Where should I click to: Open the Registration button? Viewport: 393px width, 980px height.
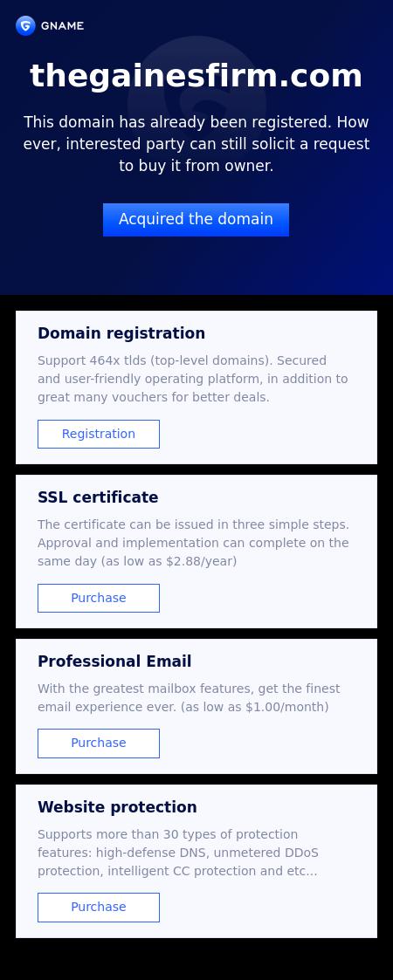click(x=98, y=434)
